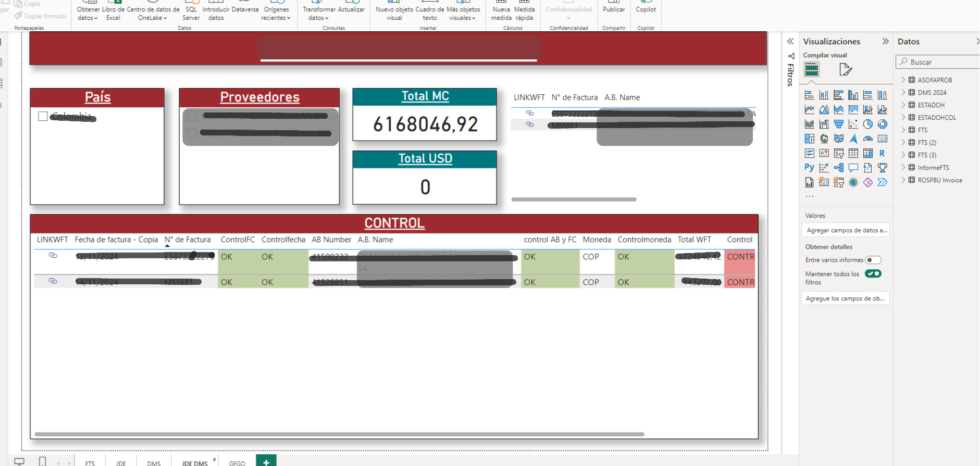Expand the DMS 2024 table
Image resolution: width=980 pixels, height=466 pixels.
903,92
